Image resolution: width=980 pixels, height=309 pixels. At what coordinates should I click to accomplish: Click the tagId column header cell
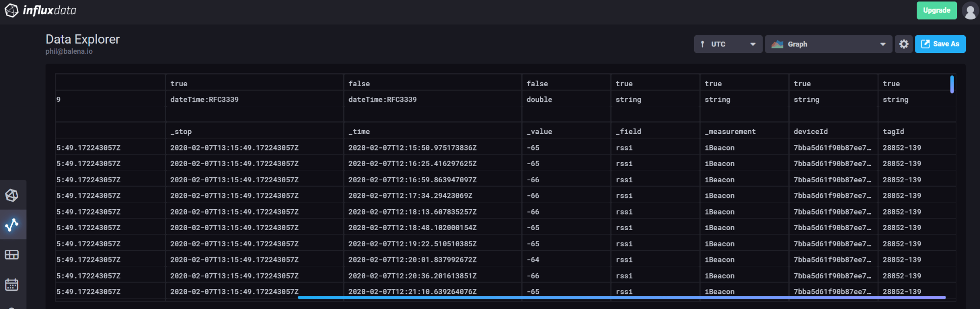(893, 132)
